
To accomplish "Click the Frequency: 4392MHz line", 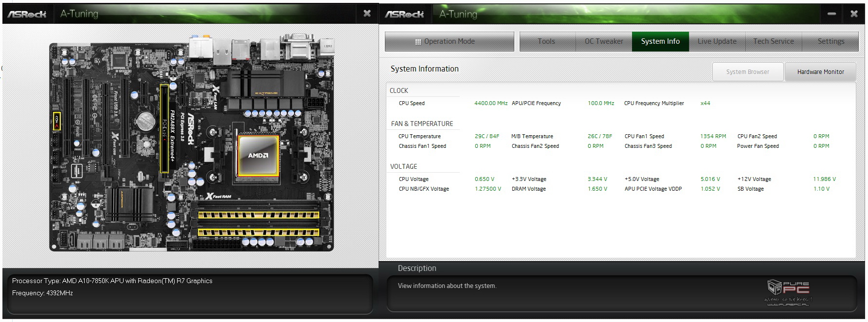I will click(x=42, y=293).
